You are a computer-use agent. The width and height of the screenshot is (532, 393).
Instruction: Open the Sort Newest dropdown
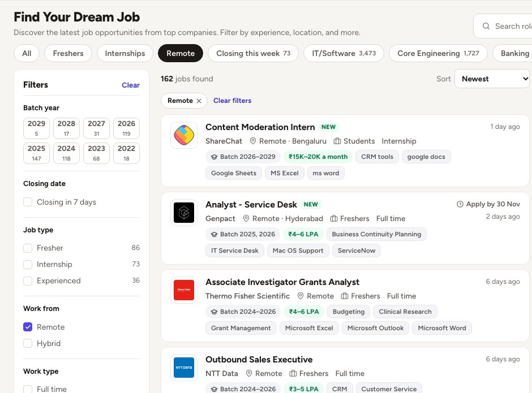(x=492, y=79)
